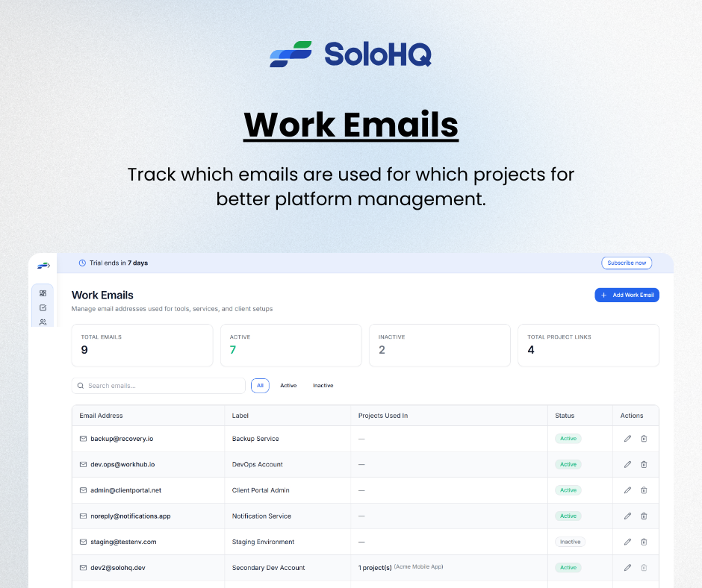Select the dashboard grid icon in sidebar
The image size is (702, 588).
(x=43, y=293)
